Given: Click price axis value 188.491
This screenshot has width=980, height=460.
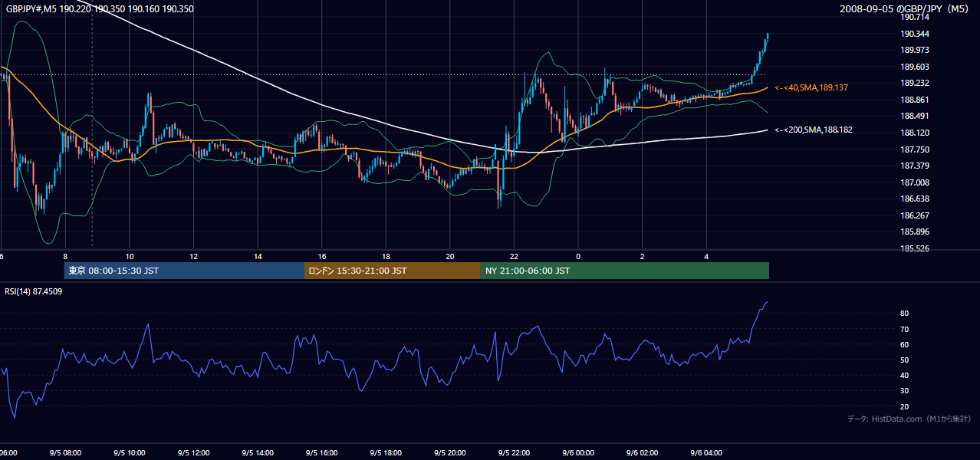Looking at the screenshot, I should point(916,117).
